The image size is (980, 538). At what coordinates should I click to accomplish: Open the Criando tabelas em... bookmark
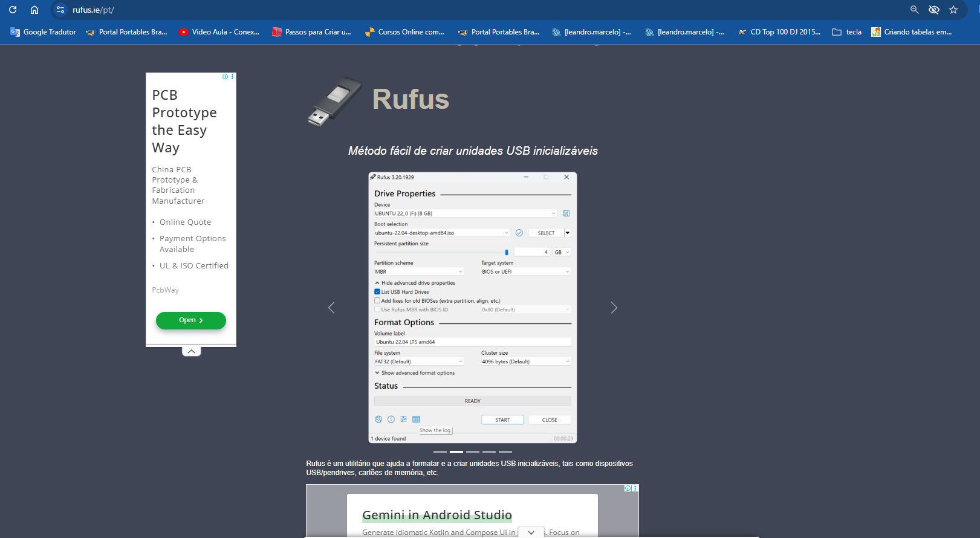pos(912,32)
